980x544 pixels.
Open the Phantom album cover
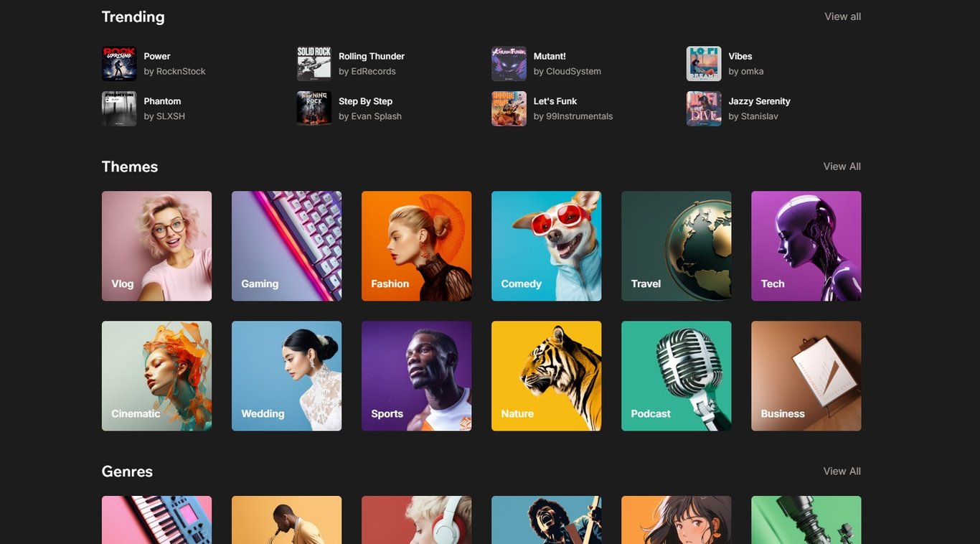(119, 109)
